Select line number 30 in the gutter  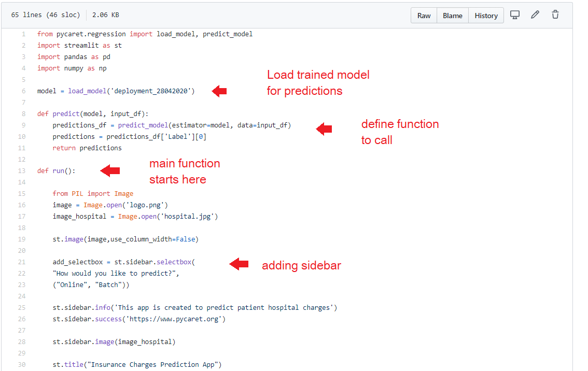click(x=21, y=365)
